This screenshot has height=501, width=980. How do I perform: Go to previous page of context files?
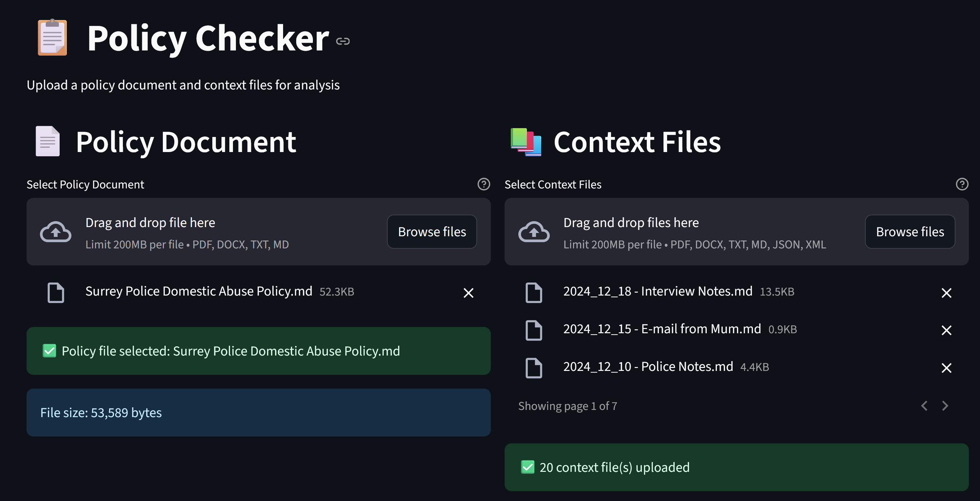click(x=924, y=406)
